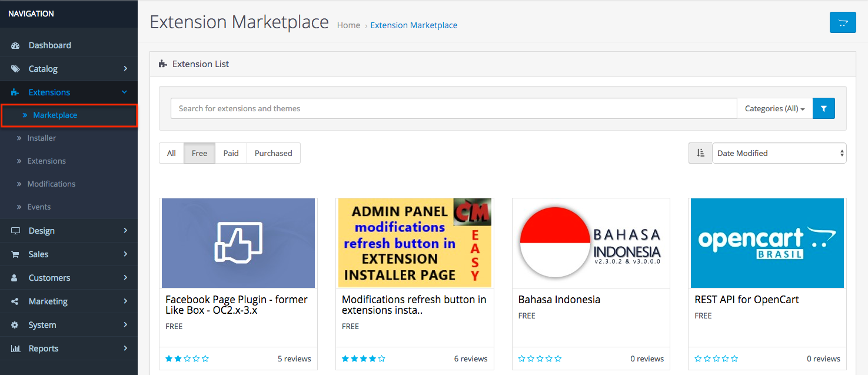Viewport: 868px width, 375px height.
Task: Open Installer submenu item
Action: tap(69, 138)
